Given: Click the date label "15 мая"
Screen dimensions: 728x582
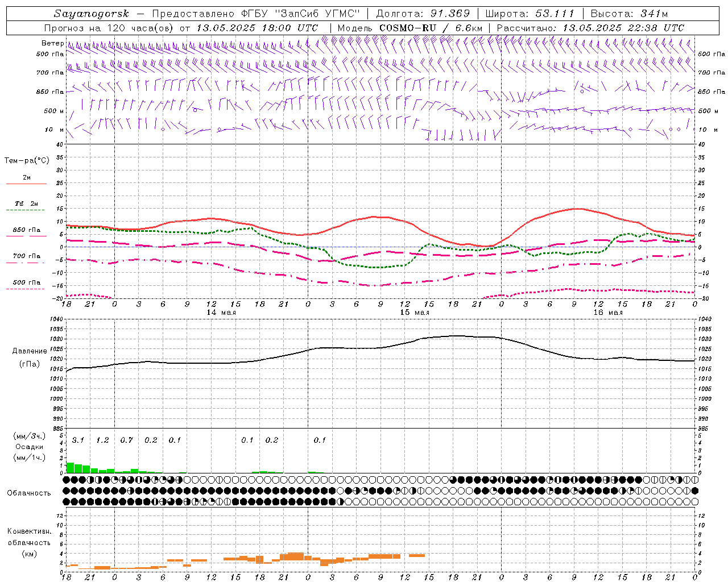Looking at the screenshot, I should [x=415, y=313].
